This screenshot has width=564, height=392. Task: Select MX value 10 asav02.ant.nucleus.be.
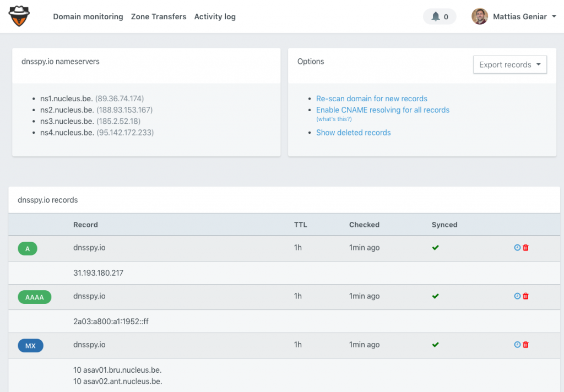(118, 381)
